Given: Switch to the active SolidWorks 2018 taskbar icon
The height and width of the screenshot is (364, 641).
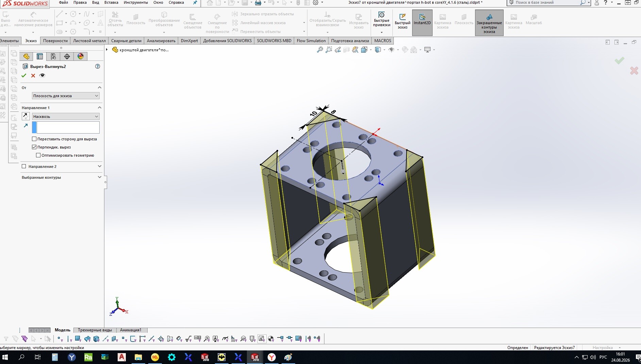Looking at the screenshot, I should [255, 357].
